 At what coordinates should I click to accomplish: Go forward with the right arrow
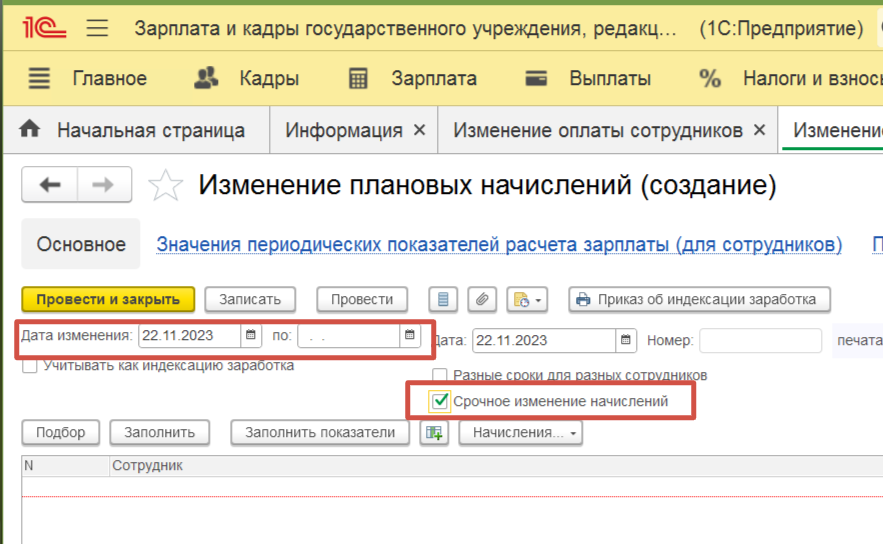click(x=104, y=184)
